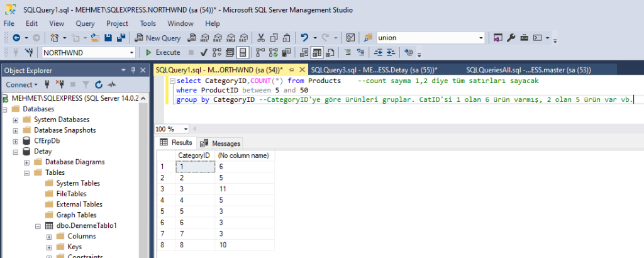The width and height of the screenshot is (644, 258).
Task: Click the Toolbox icon
Action: point(524,38)
